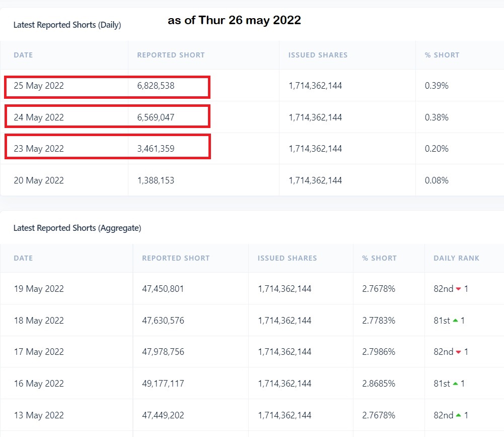The width and height of the screenshot is (504, 437).
Task: Click the 82nd rank text for 19 May
Action: (443, 289)
